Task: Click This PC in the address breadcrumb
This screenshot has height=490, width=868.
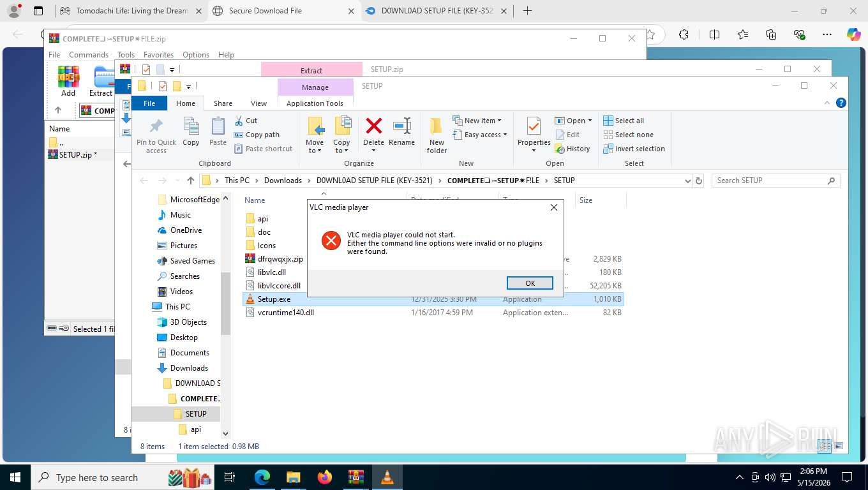Action: [x=237, y=181]
